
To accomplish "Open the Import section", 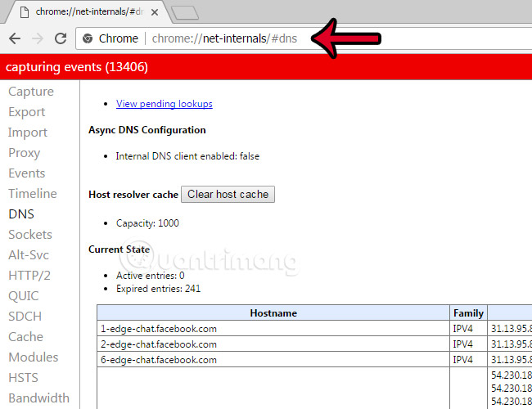I will pyautogui.click(x=28, y=133).
